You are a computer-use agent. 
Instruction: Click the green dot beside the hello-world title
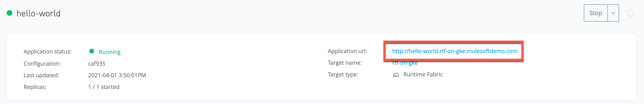pos(9,13)
